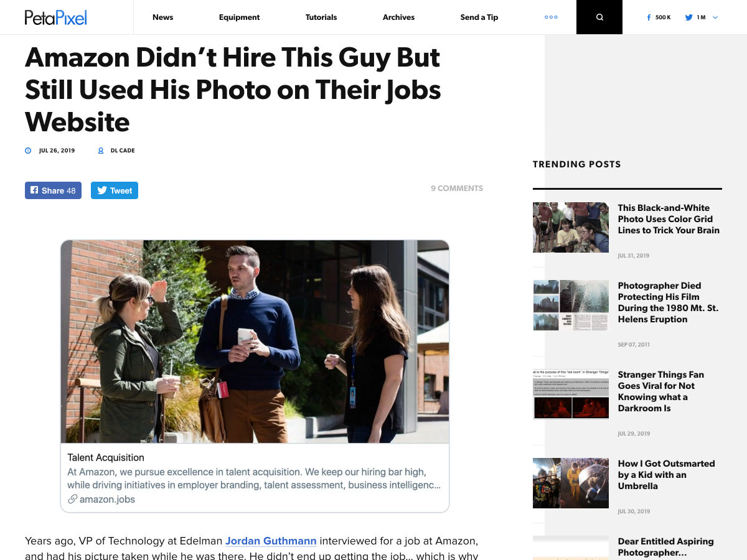
Task: Go to the Tutorials section
Action: [x=321, y=17]
